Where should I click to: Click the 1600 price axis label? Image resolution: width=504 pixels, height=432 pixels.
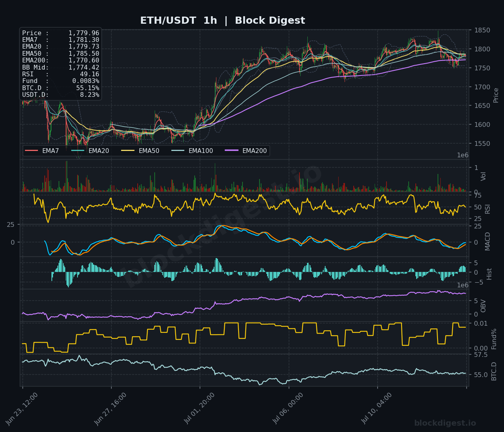tap(482, 125)
